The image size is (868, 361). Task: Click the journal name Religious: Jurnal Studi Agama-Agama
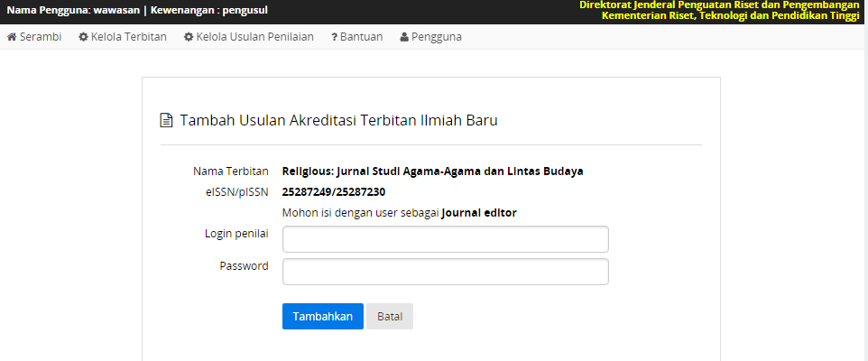point(433,171)
